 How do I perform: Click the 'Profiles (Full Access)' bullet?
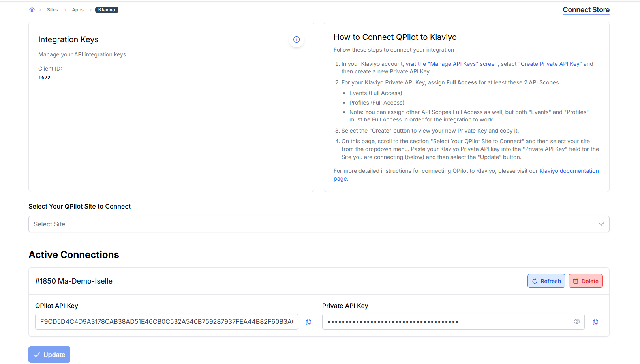377,103
